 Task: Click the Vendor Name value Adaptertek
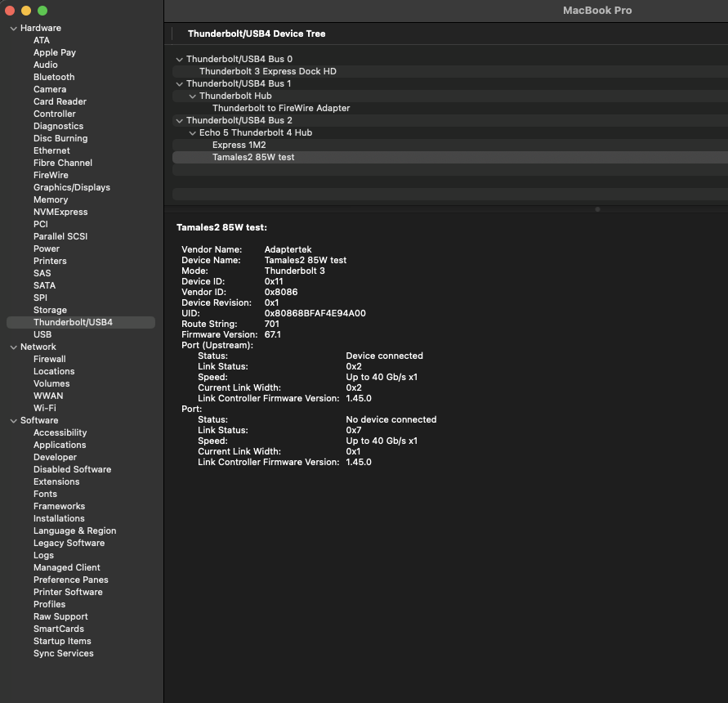pyautogui.click(x=288, y=249)
